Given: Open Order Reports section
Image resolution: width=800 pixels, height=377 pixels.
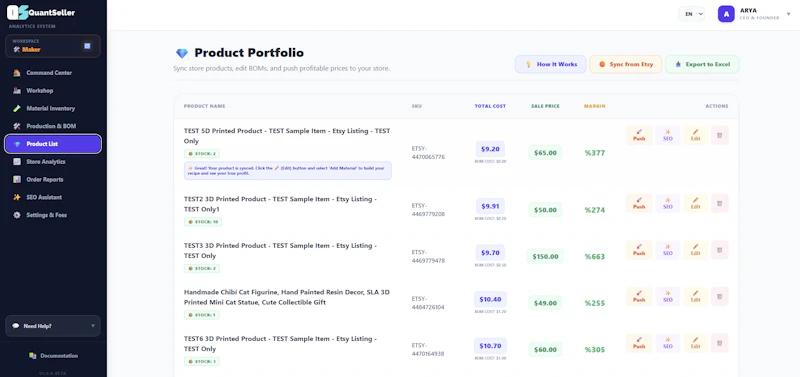Looking at the screenshot, I should point(53,180).
